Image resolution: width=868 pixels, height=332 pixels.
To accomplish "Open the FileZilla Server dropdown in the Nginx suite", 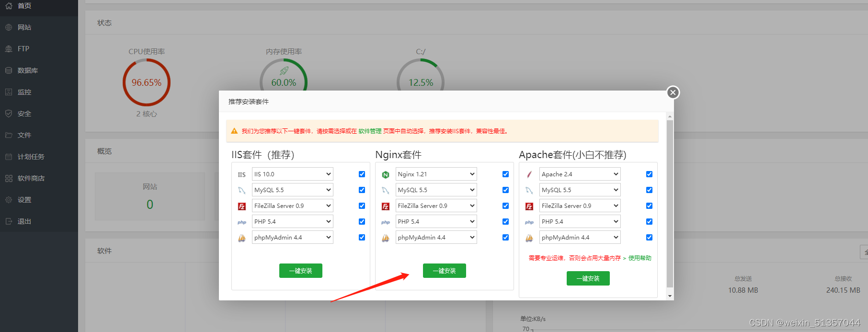I will [x=436, y=206].
